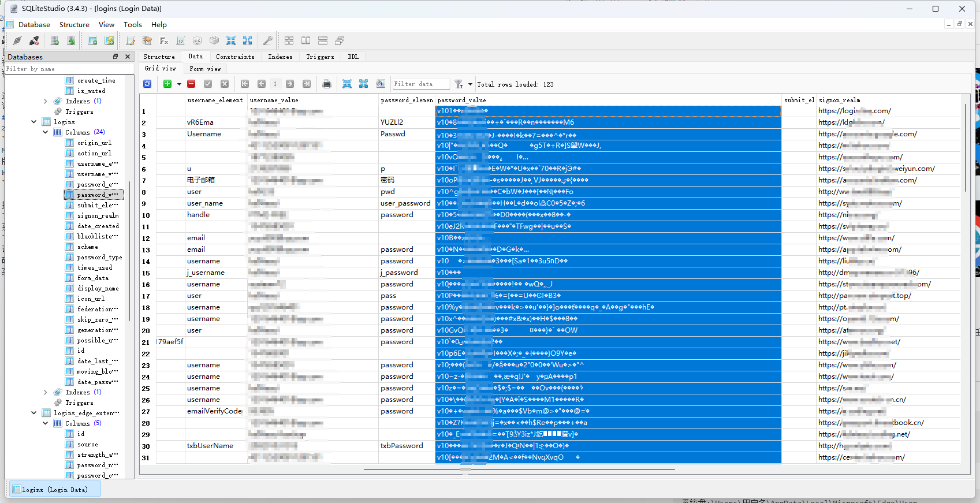Open the Tools menu
This screenshot has height=503, width=980.
132,25
